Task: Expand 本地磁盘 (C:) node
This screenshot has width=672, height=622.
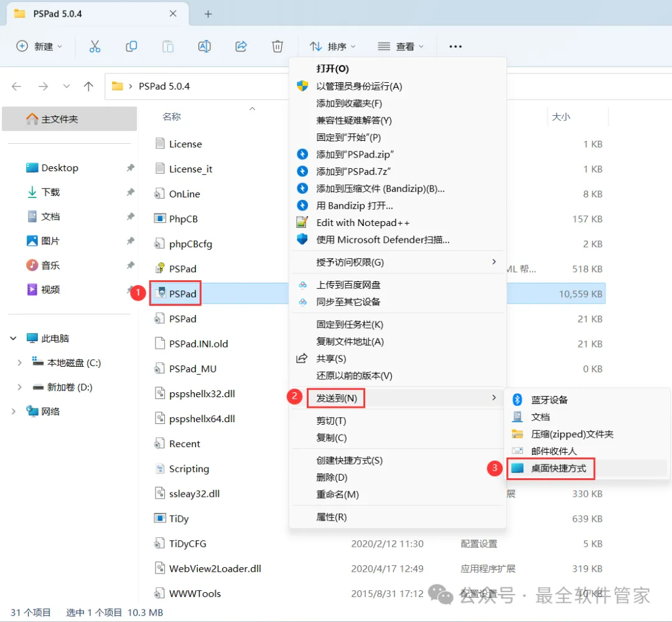Action: pyautogui.click(x=19, y=363)
